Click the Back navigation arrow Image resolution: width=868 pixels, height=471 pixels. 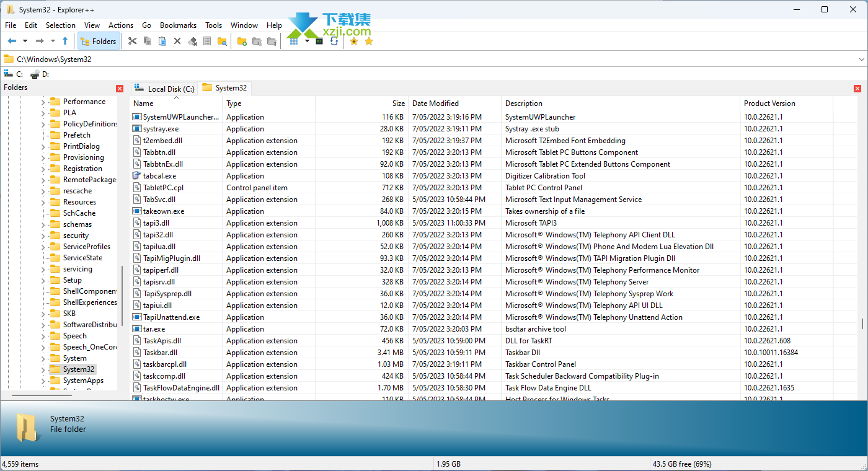click(x=12, y=41)
